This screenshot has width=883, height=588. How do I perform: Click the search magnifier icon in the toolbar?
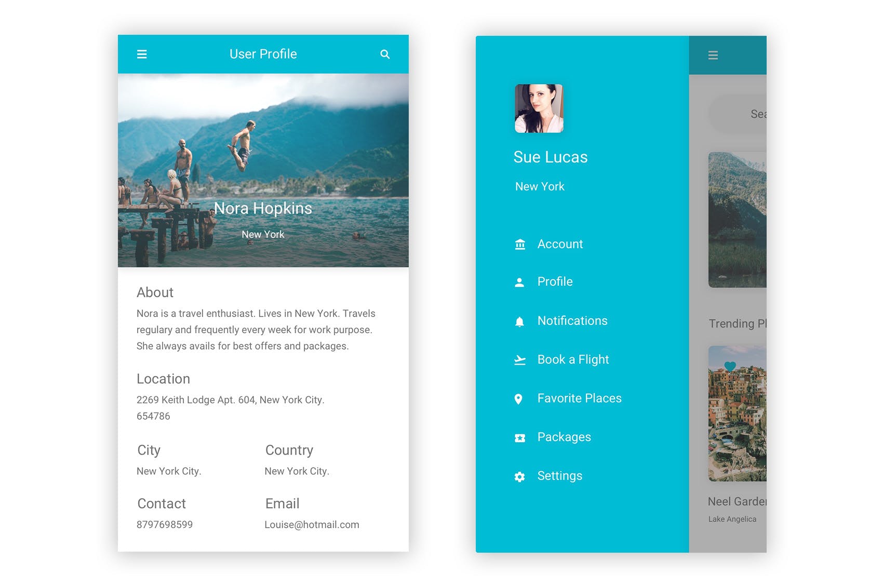[x=385, y=53]
